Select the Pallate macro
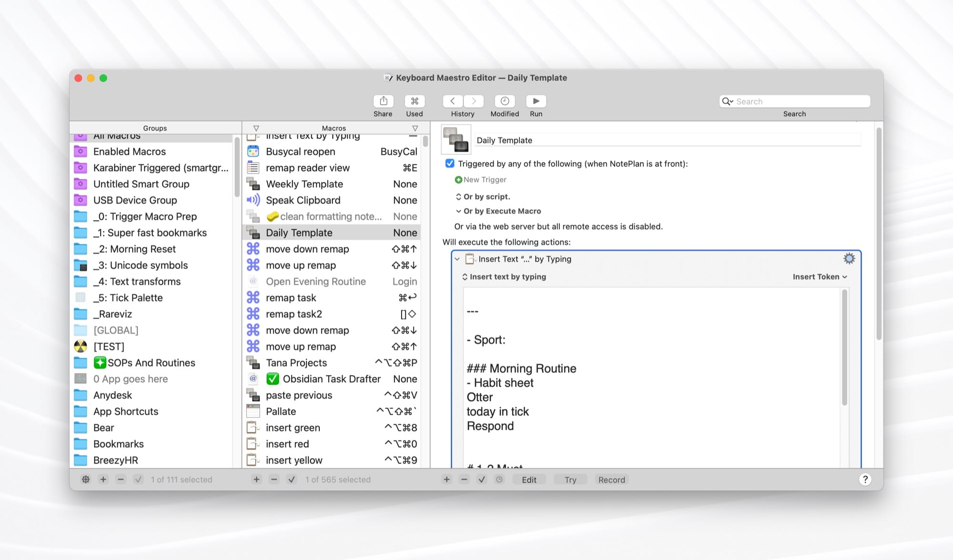 coord(333,411)
